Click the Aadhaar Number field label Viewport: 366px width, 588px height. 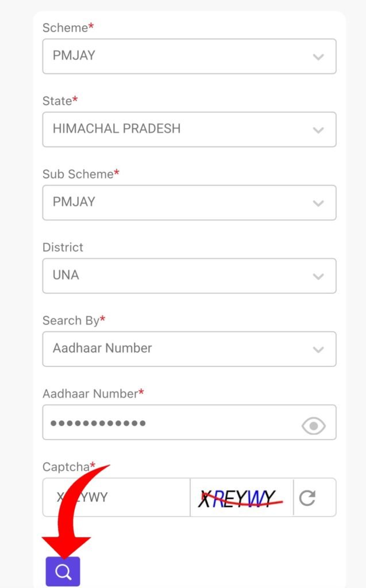90,394
